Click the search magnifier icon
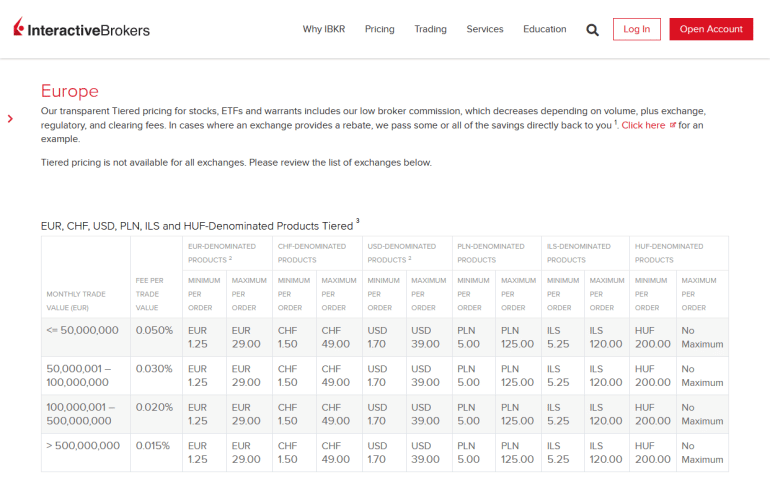The width and height of the screenshot is (770, 492). point(592,30)
